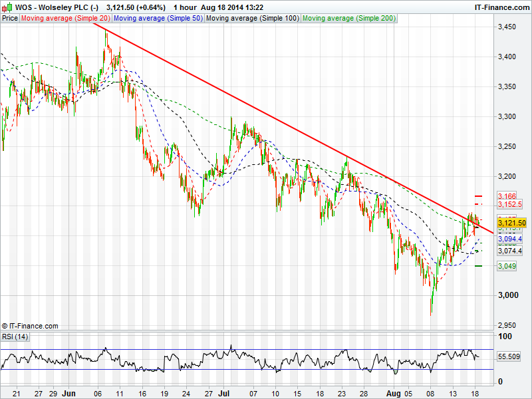
Task: Click the Moving average (Simple 100) label
Action: 252,19
